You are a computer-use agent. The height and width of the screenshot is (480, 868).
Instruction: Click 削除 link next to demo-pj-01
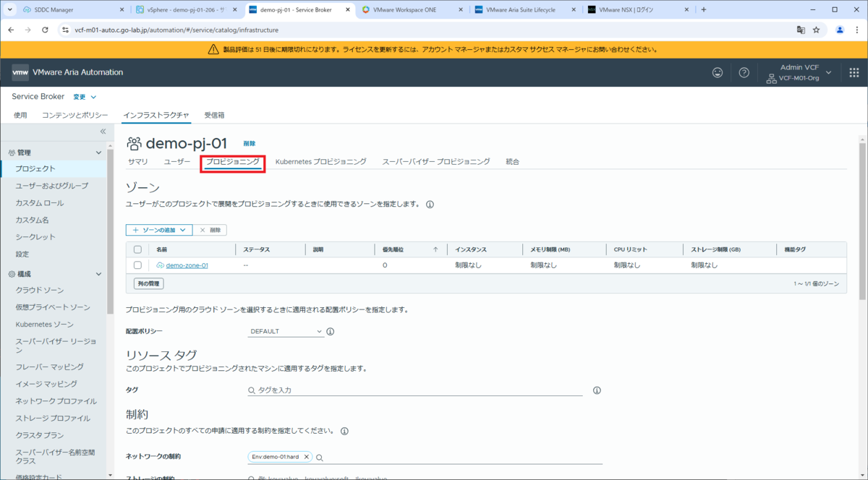(x=250, y=144)
